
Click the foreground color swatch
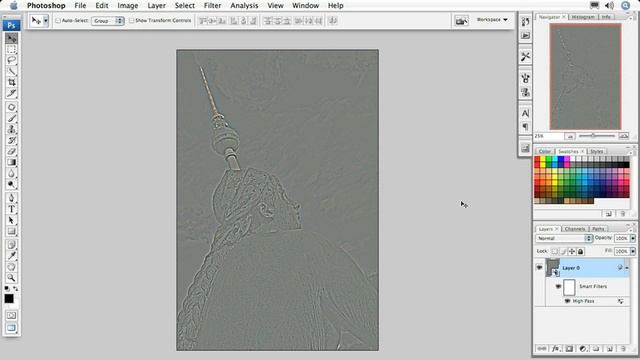(9, 299)
